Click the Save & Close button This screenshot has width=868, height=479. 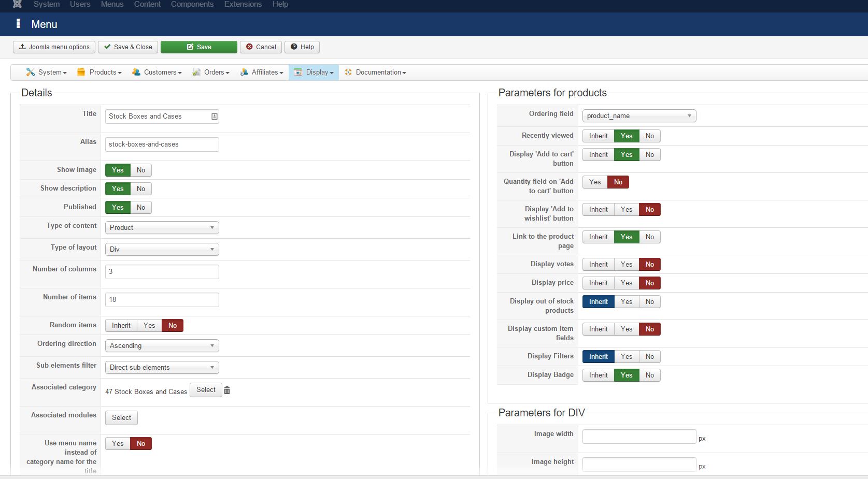tap(128, 47)
